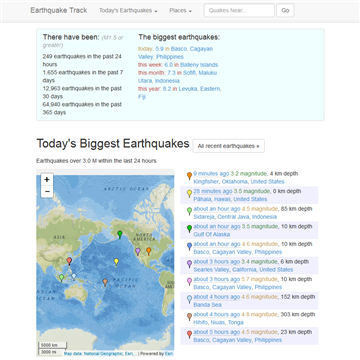
Task: Click the Go search button
Action: [285, 10]
